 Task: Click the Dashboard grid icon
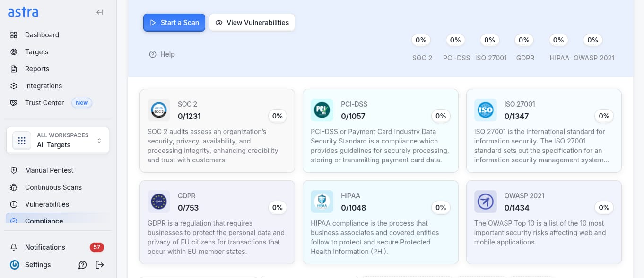[x=14, y=35]
